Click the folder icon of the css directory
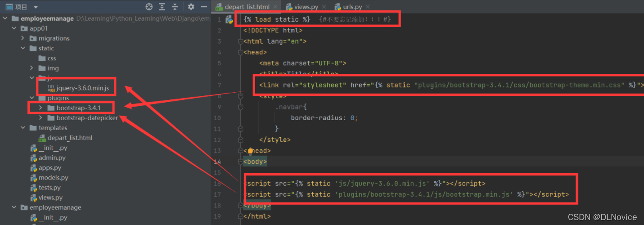 tap(42, 58)
